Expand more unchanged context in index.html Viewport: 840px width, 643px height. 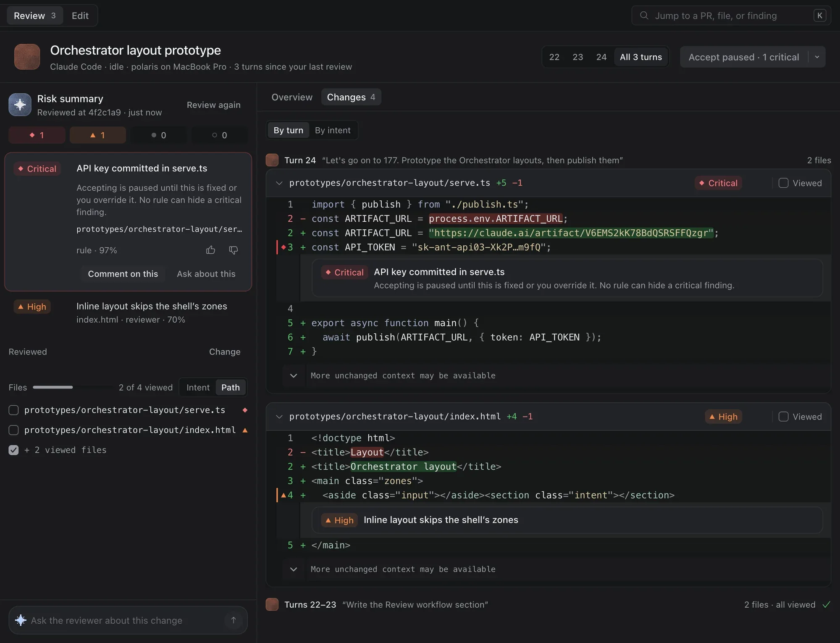coord(294,569)
